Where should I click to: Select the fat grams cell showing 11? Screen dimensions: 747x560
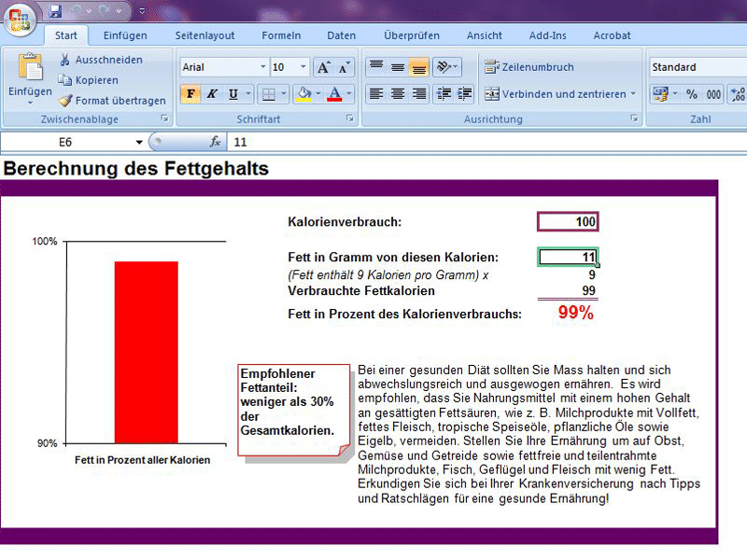(x=568, y=258)
